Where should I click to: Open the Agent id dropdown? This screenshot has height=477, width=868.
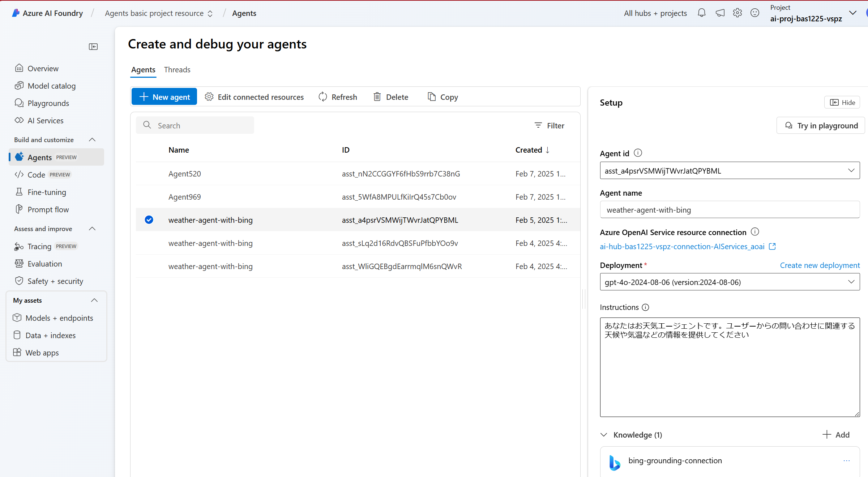point(730,170)
